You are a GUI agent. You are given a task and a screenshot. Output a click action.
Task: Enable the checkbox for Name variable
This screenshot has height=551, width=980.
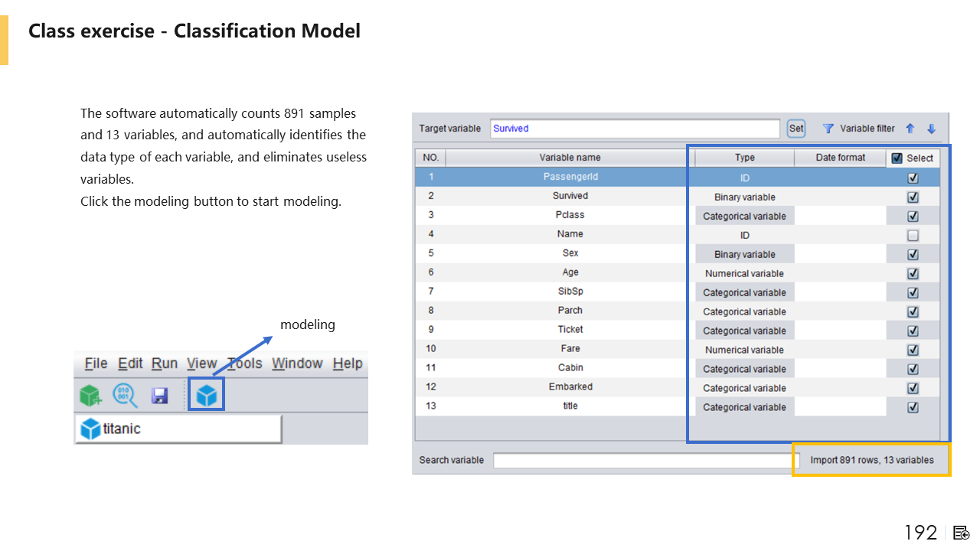coord(913,235)
